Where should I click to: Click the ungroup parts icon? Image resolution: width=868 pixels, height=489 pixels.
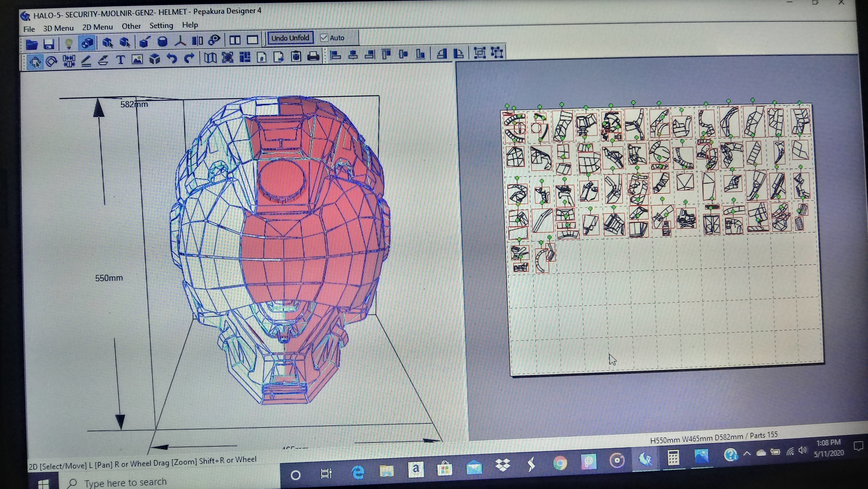point(497,53)
